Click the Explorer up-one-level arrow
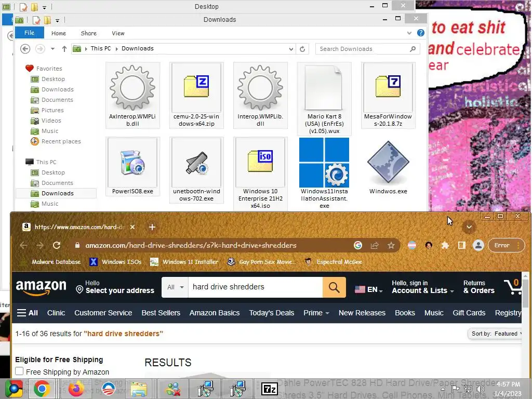Viewport: 532px width, 399px height. click(x=64, y=49)
